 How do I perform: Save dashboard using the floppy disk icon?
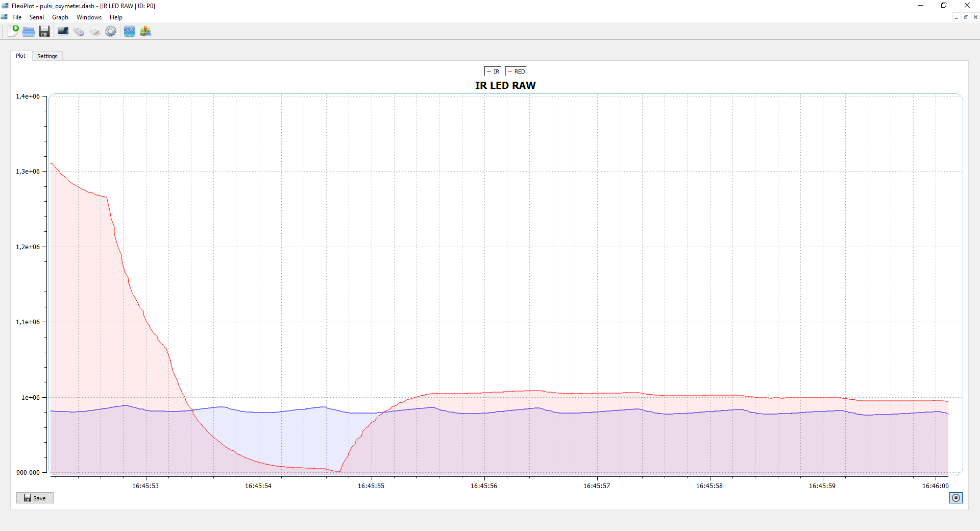pos(44,32)
